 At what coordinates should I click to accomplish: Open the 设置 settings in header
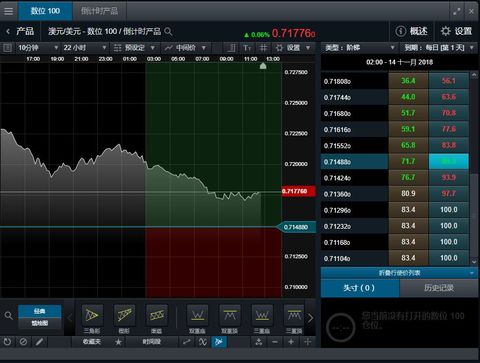pos(456,31)
